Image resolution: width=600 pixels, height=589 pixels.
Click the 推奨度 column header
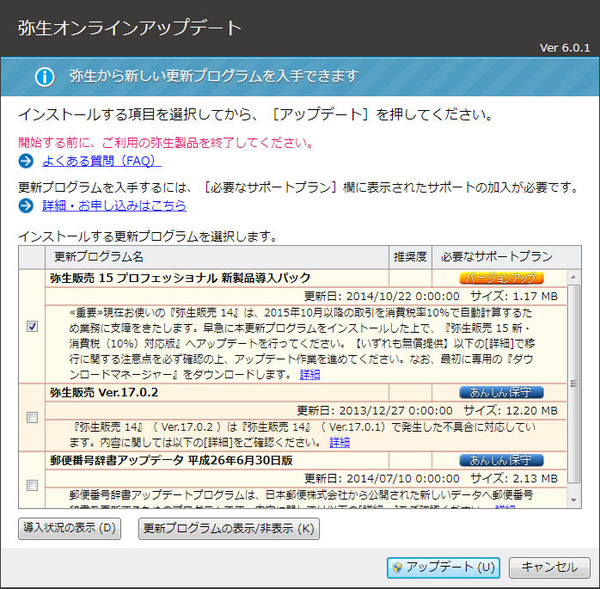point(410,257)
